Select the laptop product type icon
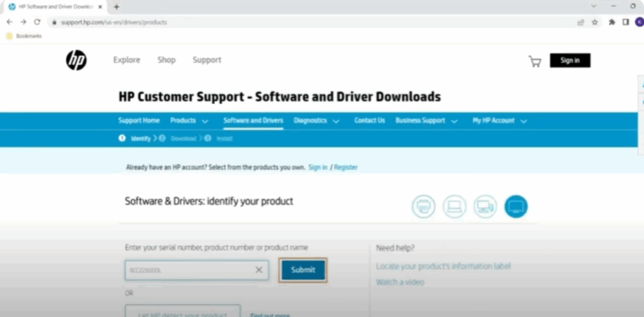644x317 pixels. click(x=454, y=206)
